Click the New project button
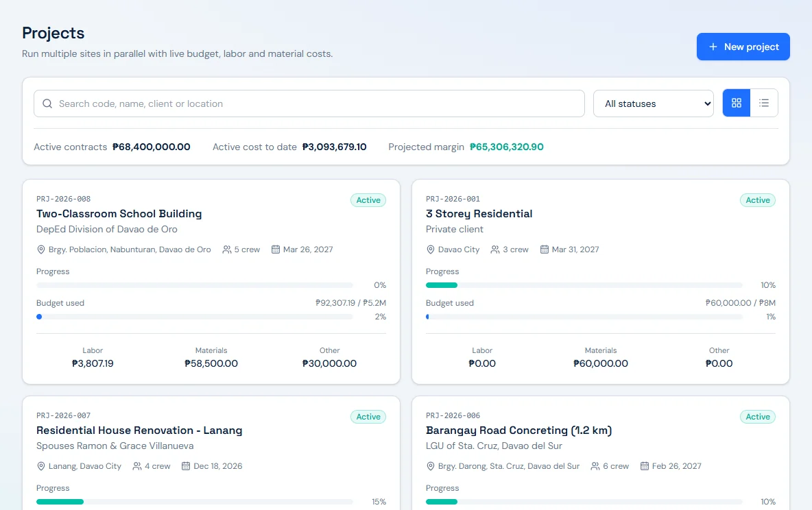 (743, 47)
